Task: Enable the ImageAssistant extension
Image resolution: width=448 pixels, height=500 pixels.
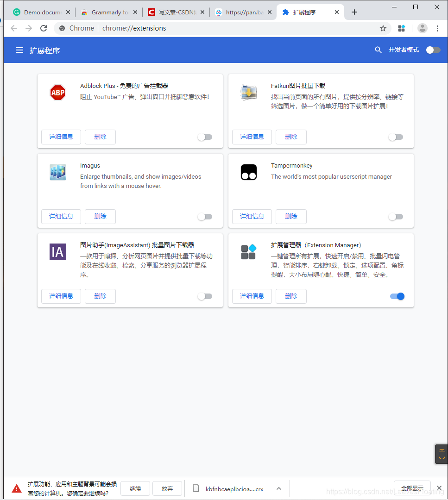Action: coord(205,296)
